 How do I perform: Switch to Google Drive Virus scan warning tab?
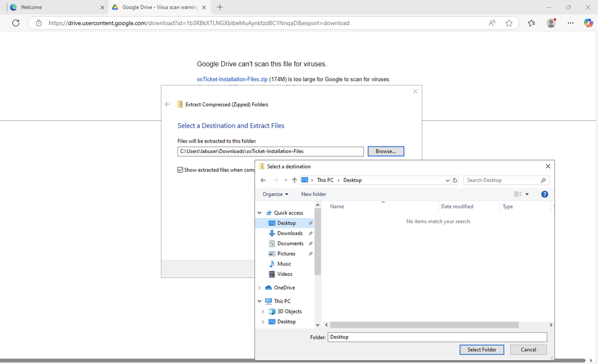[x=159, y=7]
